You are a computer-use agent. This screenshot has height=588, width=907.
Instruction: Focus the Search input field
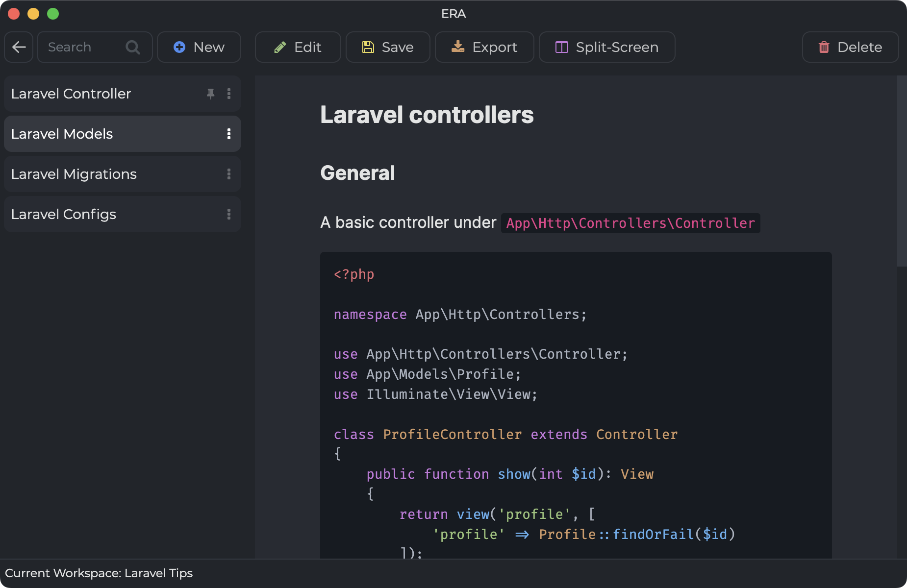pos(95,47)
